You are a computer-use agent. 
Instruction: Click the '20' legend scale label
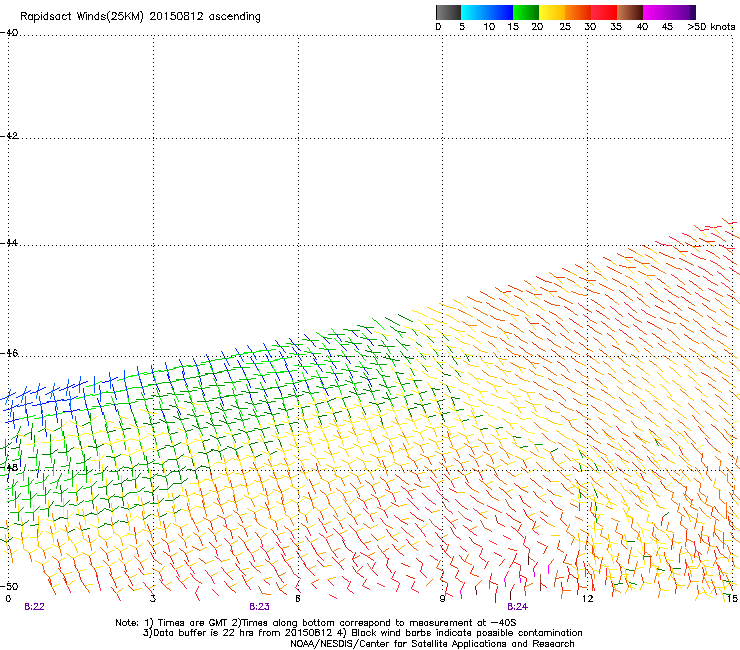pos(537,27)
